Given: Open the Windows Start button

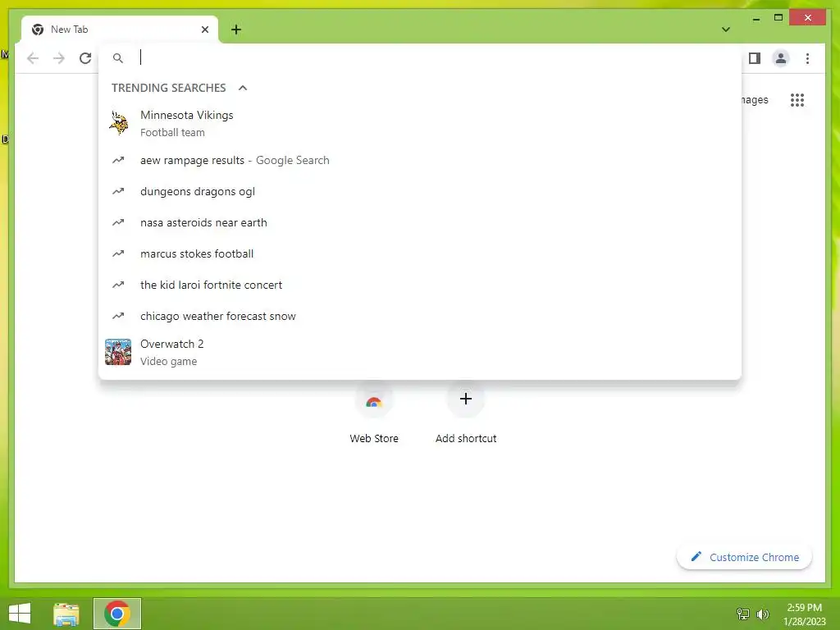Looking at the screenshot, I should click(20, 614).
